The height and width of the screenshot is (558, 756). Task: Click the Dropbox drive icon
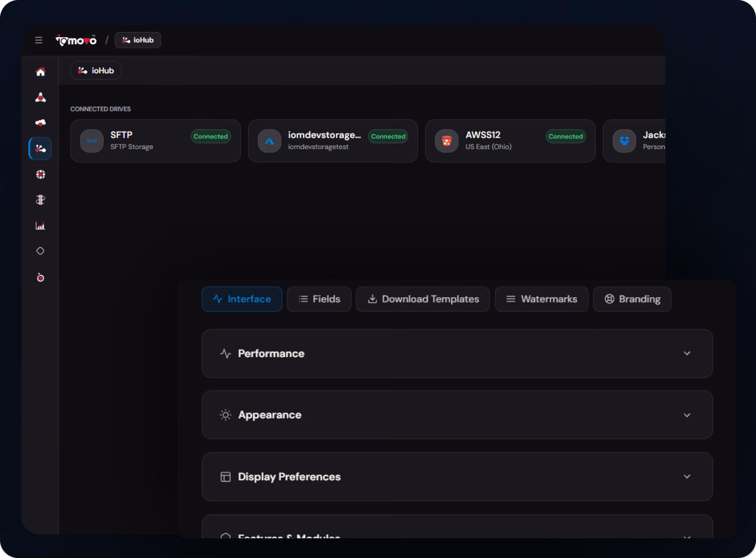[x=624, y=141]
